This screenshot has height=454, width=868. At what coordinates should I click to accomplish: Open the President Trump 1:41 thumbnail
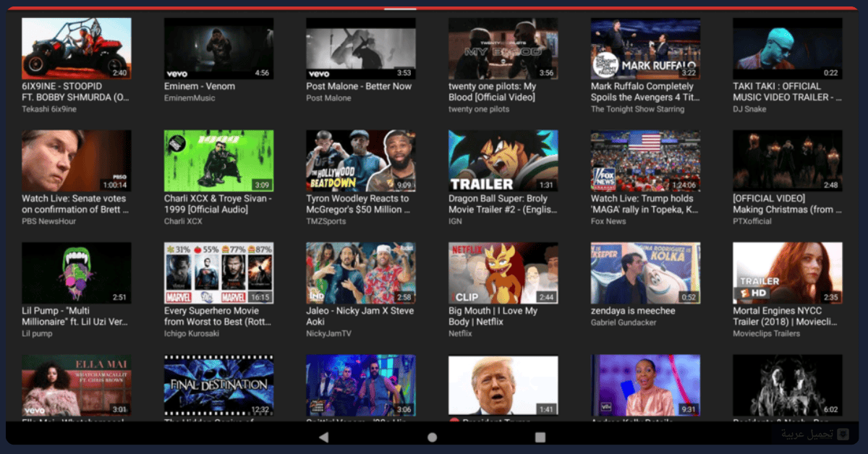point(503,385)
